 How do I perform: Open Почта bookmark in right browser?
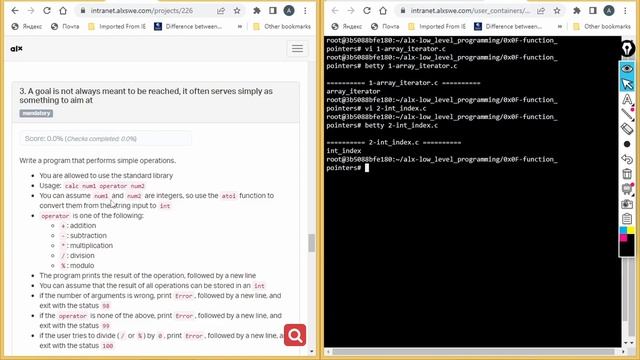[x=385, y=27]
